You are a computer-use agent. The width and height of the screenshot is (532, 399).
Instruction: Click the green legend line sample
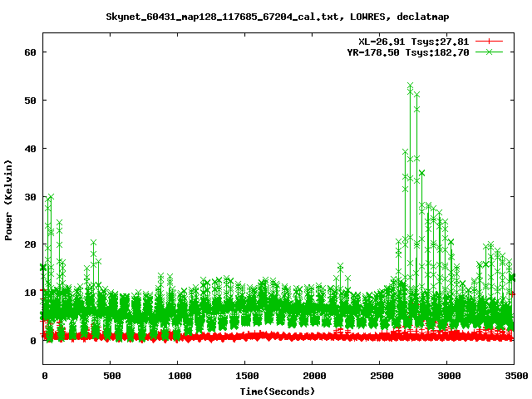(x=489, y=52)
